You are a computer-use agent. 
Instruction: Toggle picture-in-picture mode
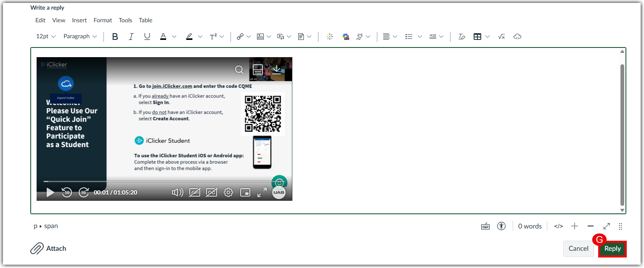click(245, 192)
